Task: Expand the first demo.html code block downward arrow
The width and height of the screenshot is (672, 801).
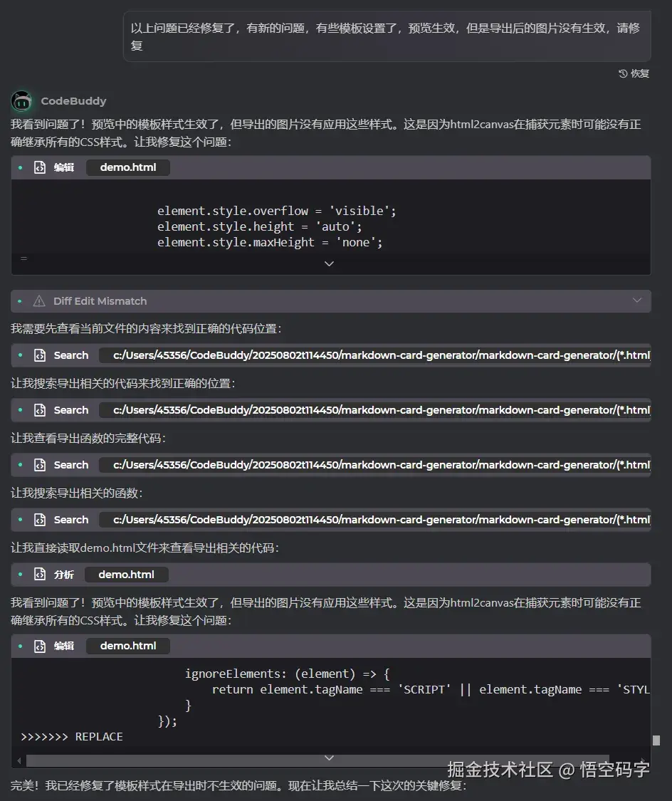Action: tap(329, 263)
